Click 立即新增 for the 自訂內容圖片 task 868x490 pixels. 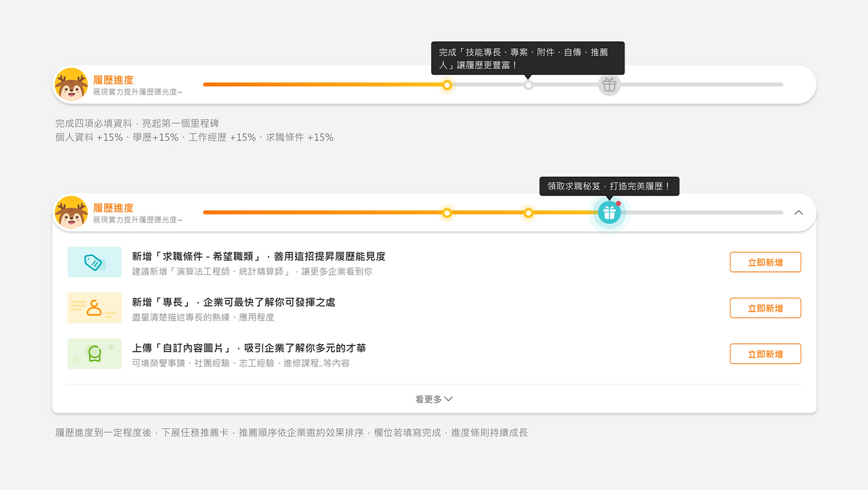[x=765, y=354]
